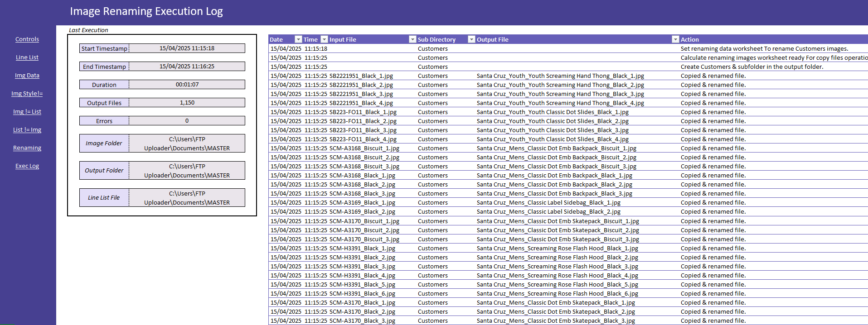Click the Image Folder path cell
Image resolution: width=868 pixels, height=325 pixels.
(x=187, y=143)
